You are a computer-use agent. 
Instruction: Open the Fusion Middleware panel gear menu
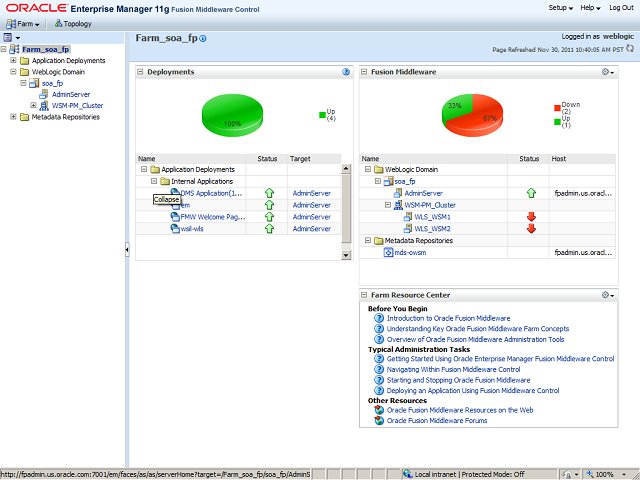(607, 72)
